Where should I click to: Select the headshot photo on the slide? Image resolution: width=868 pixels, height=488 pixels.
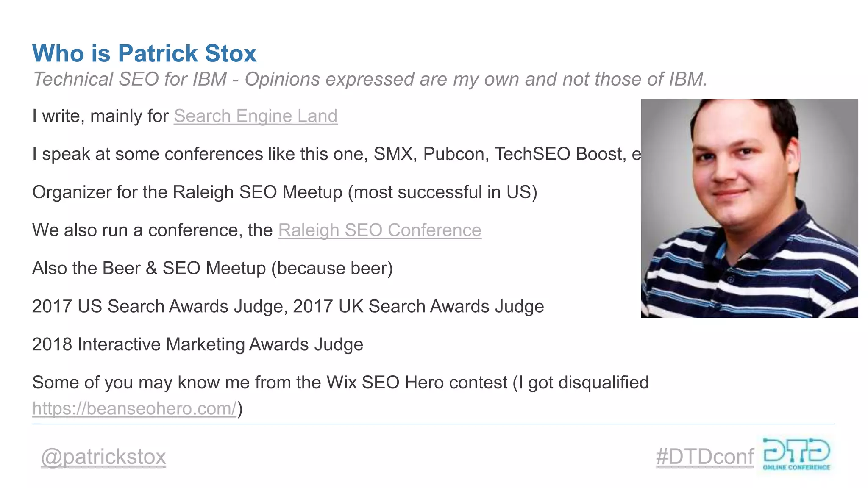749,208
